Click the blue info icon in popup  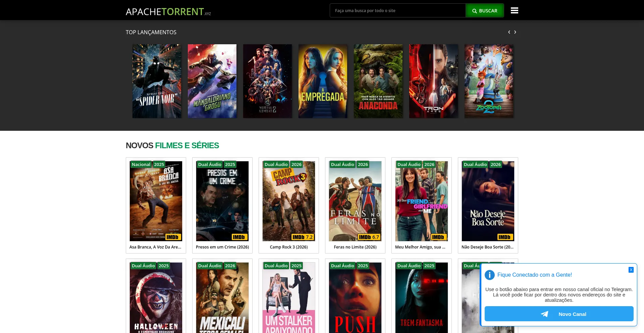[x=490, y=275]
